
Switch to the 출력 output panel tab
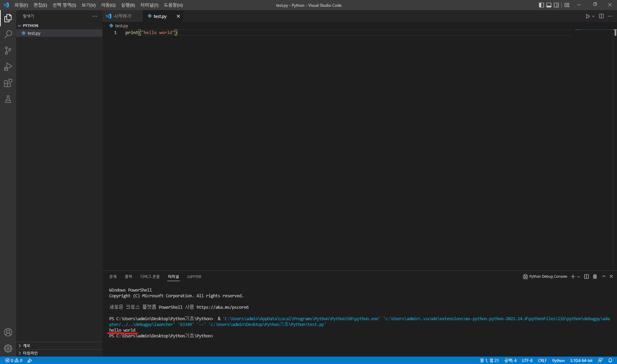(128, 277)
